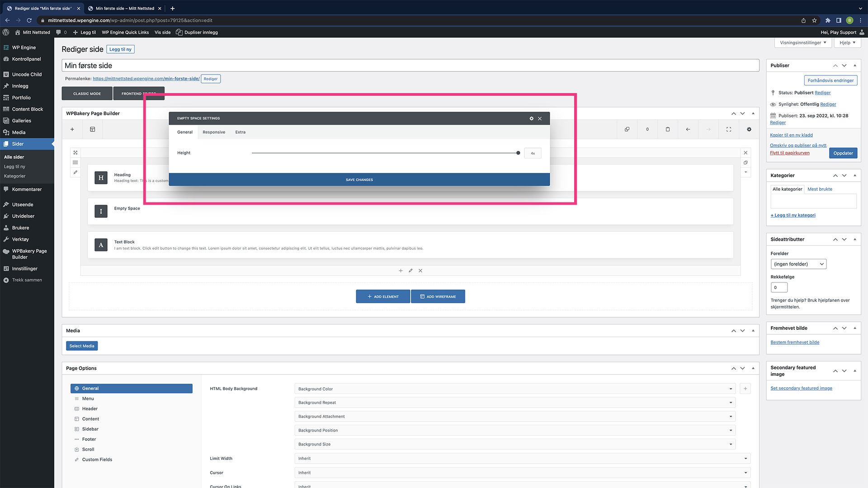Click the Height slider handle

click(x=518, y=153)
